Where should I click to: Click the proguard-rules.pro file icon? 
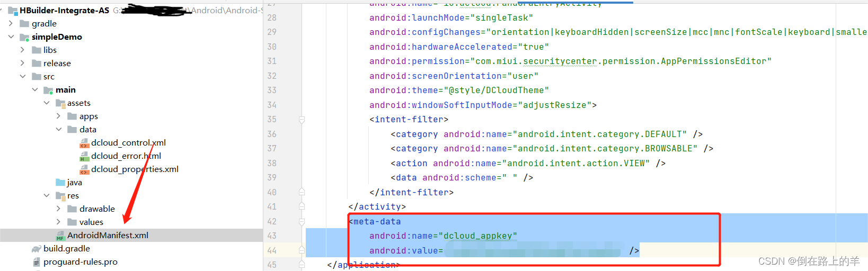click(37, 262)
